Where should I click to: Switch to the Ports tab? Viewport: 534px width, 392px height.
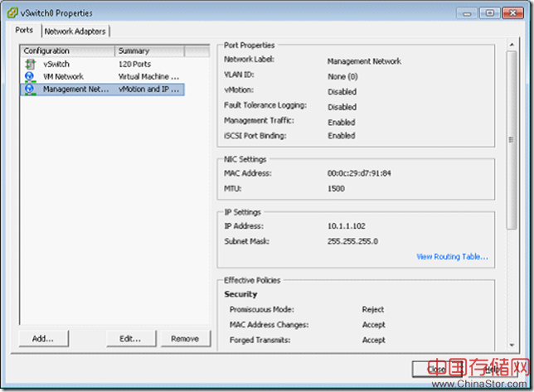click(24, 31)
